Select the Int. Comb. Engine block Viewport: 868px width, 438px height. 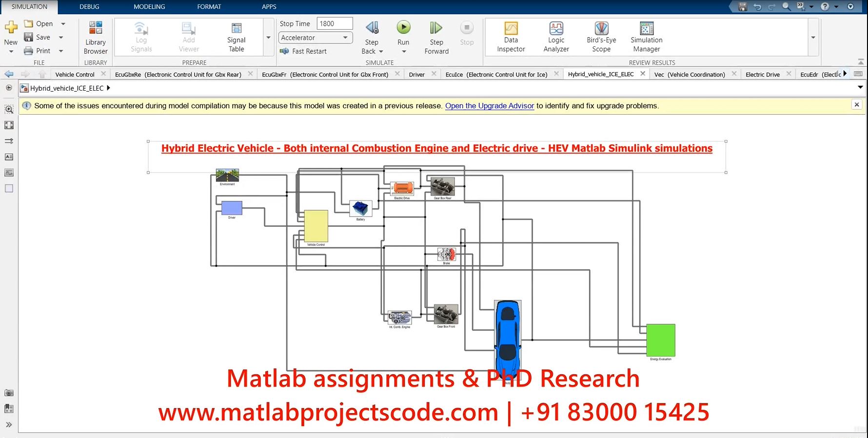tap(400, 318)
